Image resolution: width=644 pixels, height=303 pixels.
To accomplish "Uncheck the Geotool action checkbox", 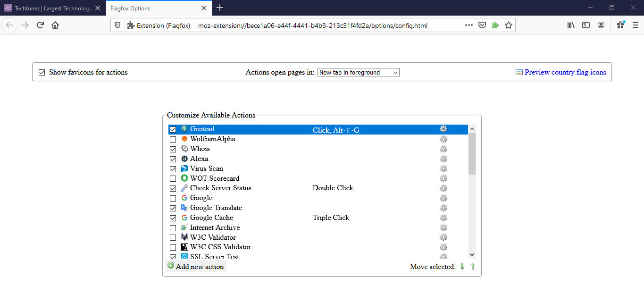I will coord(173,129).
